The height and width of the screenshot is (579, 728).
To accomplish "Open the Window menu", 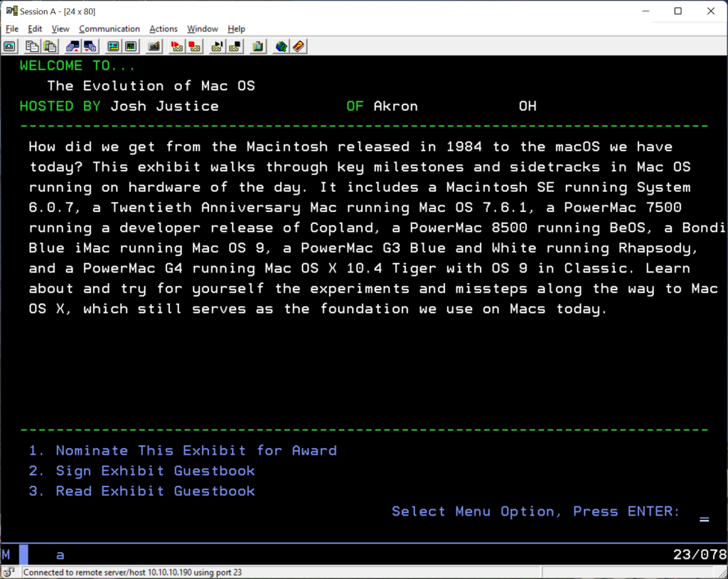I will pos(203,29).
